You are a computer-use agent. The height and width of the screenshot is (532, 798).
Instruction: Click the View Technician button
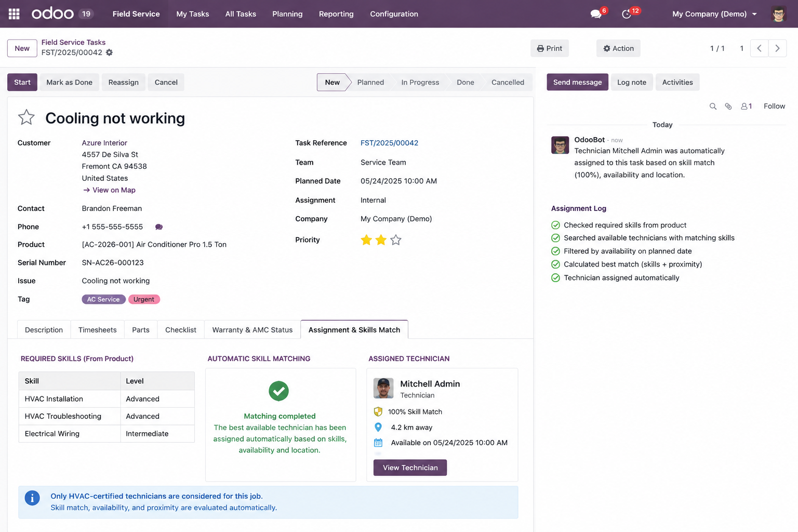(x=410, y=468)
